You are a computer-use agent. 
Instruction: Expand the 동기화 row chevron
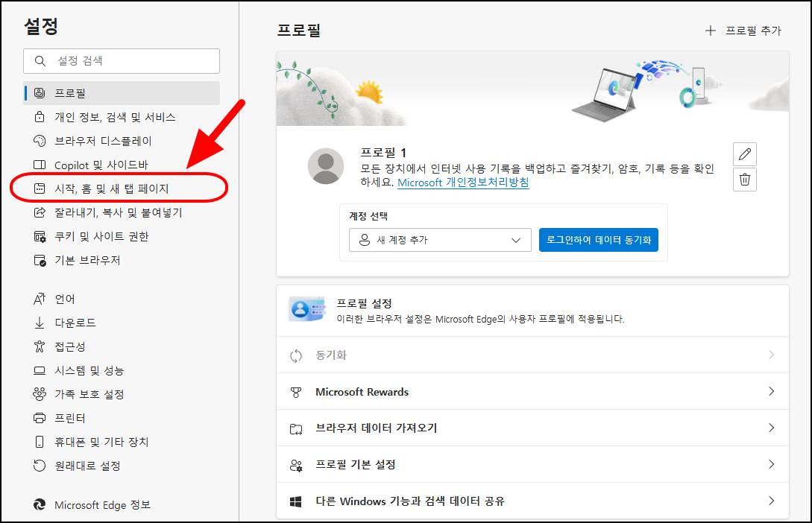coord(771,355)
